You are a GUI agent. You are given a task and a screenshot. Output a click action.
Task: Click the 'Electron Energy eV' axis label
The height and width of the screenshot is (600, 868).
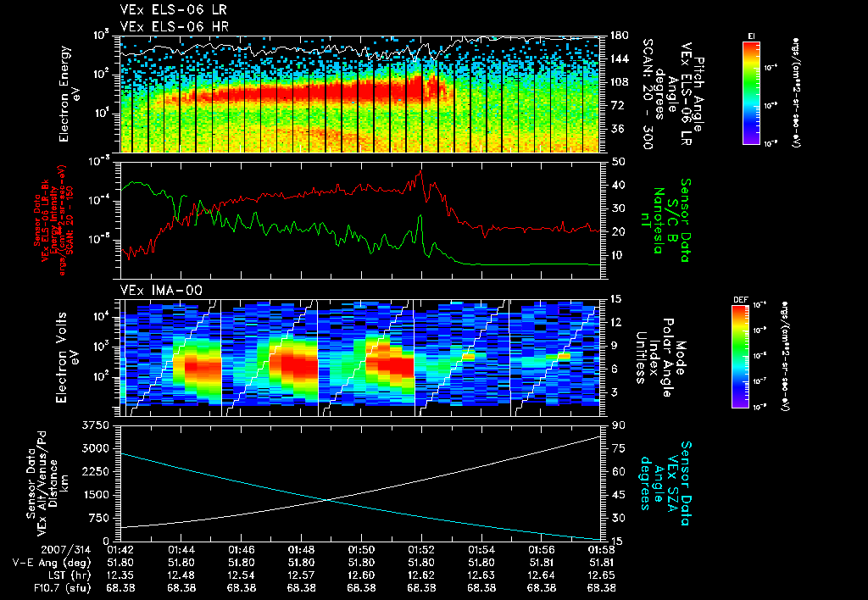click(x=70, y=94)
